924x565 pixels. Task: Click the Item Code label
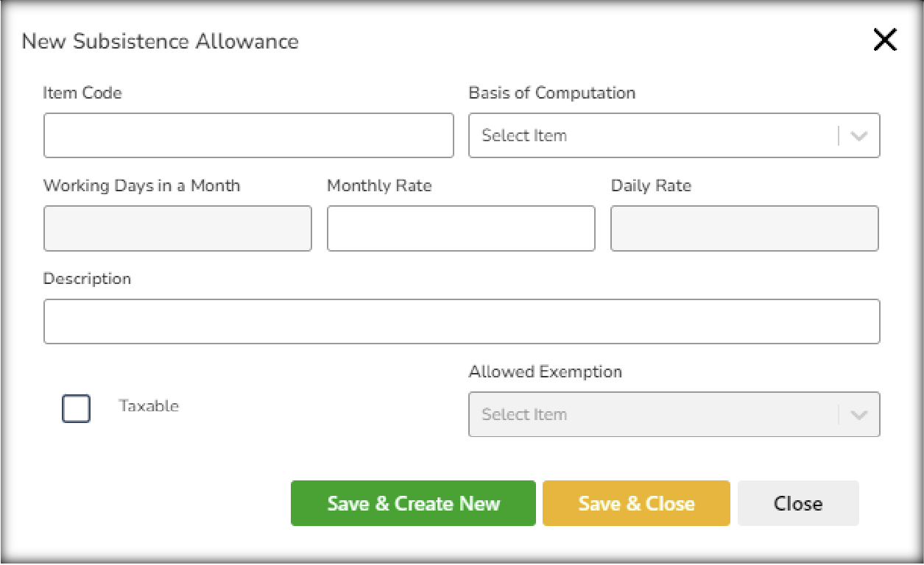(x=82, y=93)
